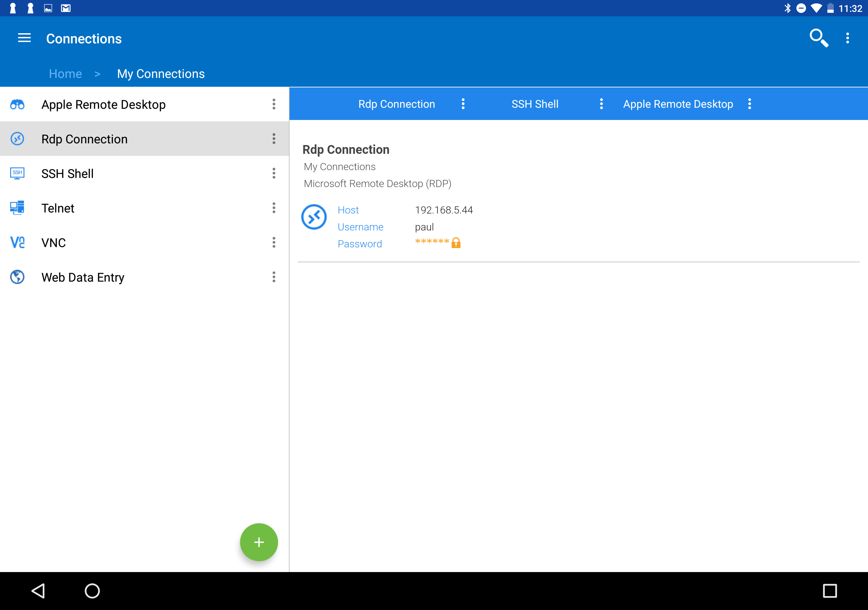Tap the image notification icon in status bar
The image size is (868, 610).
pyautogui.click(x=48, y=8)
